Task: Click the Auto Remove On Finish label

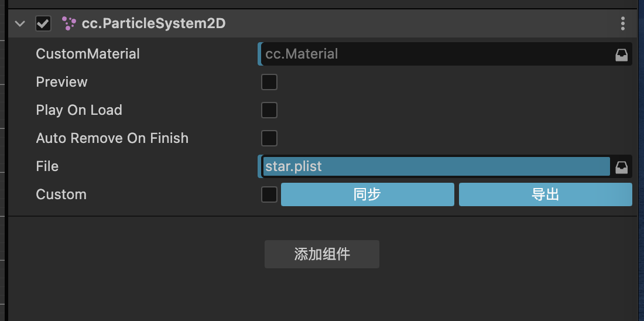Action: click(x=112, y=138)
